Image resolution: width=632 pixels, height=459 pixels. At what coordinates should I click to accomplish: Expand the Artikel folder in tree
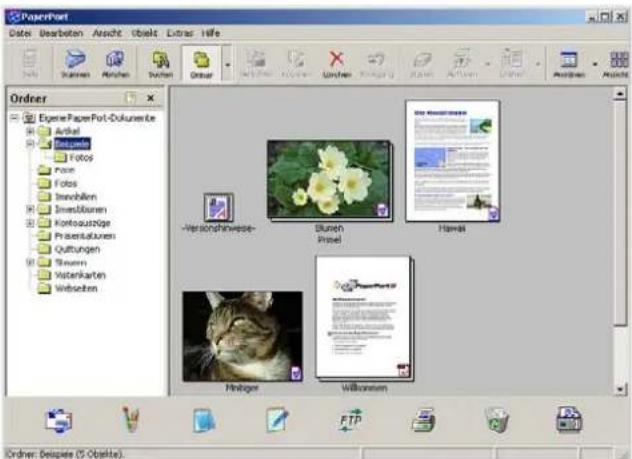pyautogui.click(x=30, y=131)
